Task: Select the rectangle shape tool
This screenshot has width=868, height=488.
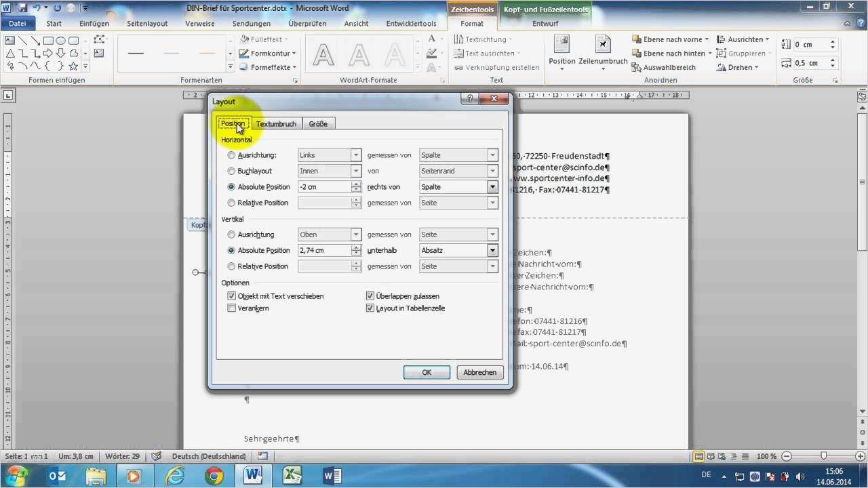Action: coord(48,40)
